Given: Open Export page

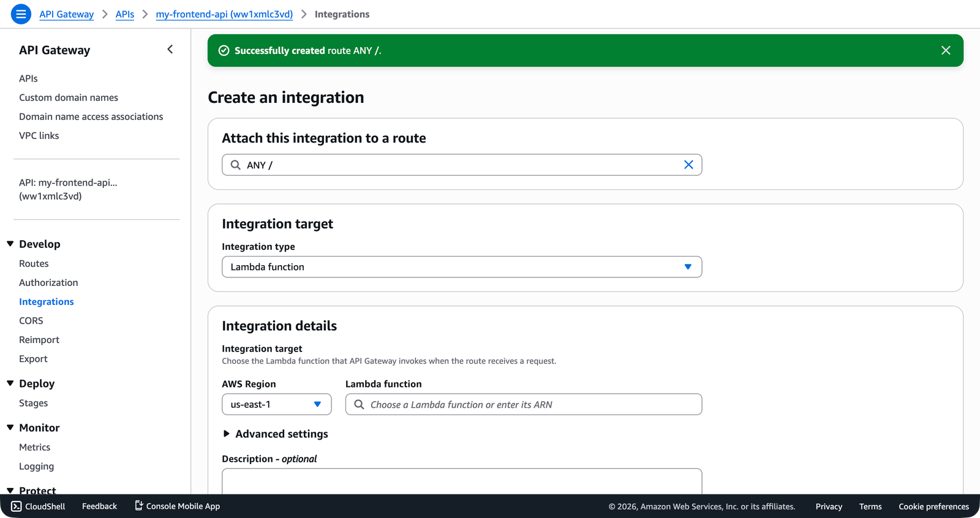Looking at the screenshot, I should tap(33, 358).
